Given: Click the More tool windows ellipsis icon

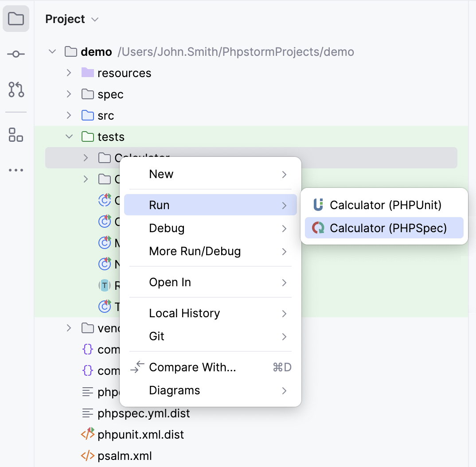Looking at the screenshot, I should click(x=16, y=170).
